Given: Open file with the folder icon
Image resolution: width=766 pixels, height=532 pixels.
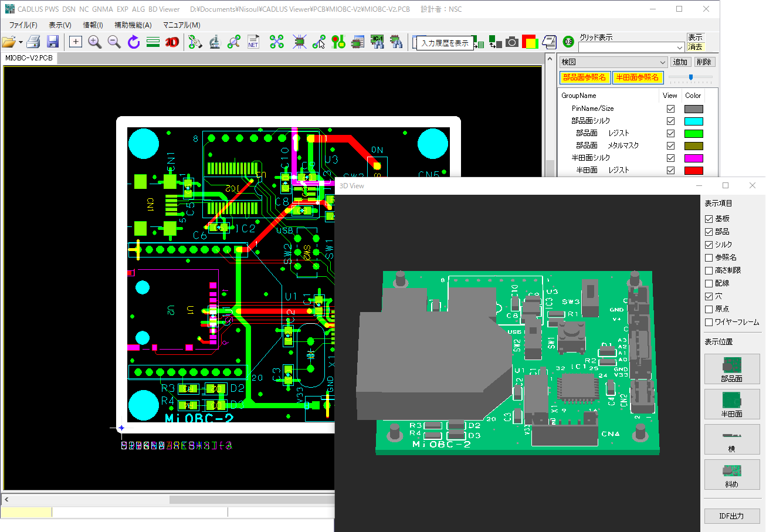Looking at the screenshot, I should coord(9,42).
